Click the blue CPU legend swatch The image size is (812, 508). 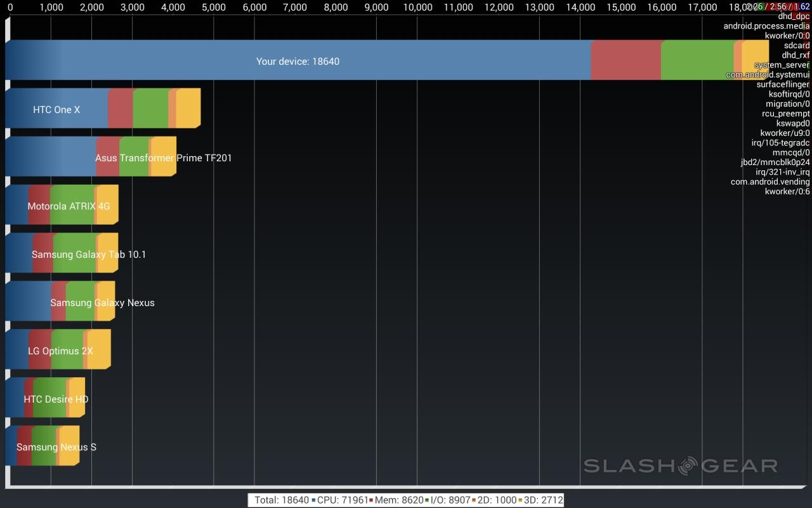(313, 500)
